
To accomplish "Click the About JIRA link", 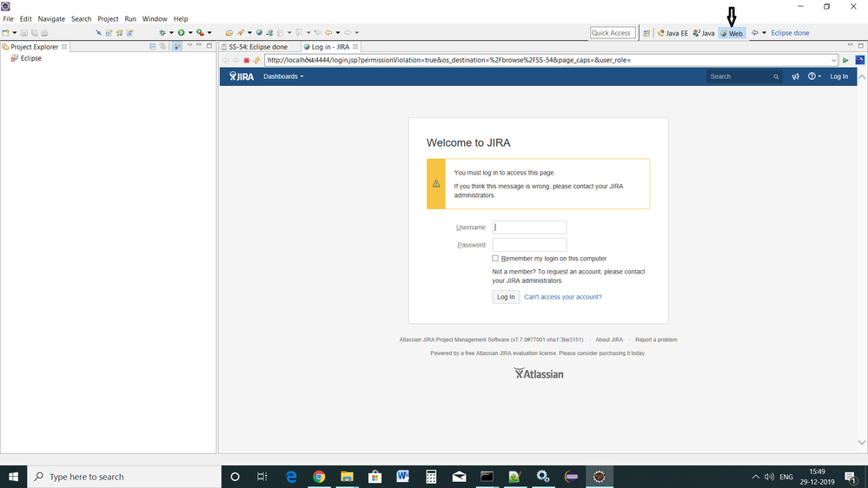I will (609, 340).
